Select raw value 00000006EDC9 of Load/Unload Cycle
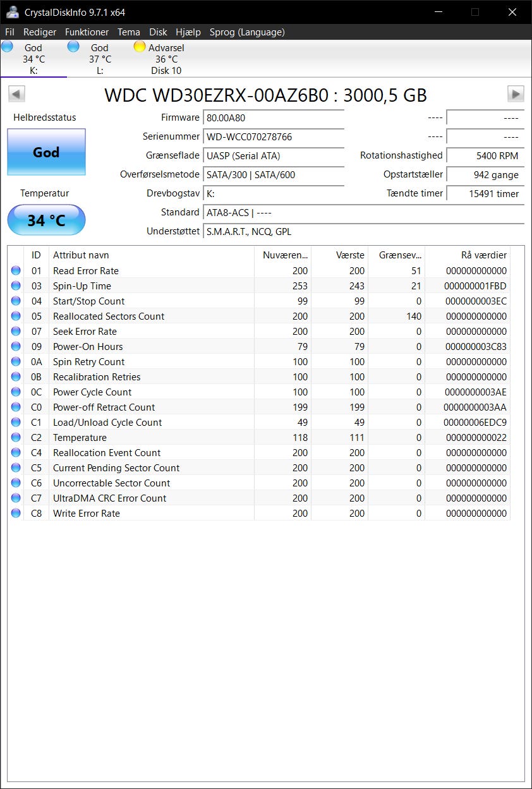 coord(476,423)
